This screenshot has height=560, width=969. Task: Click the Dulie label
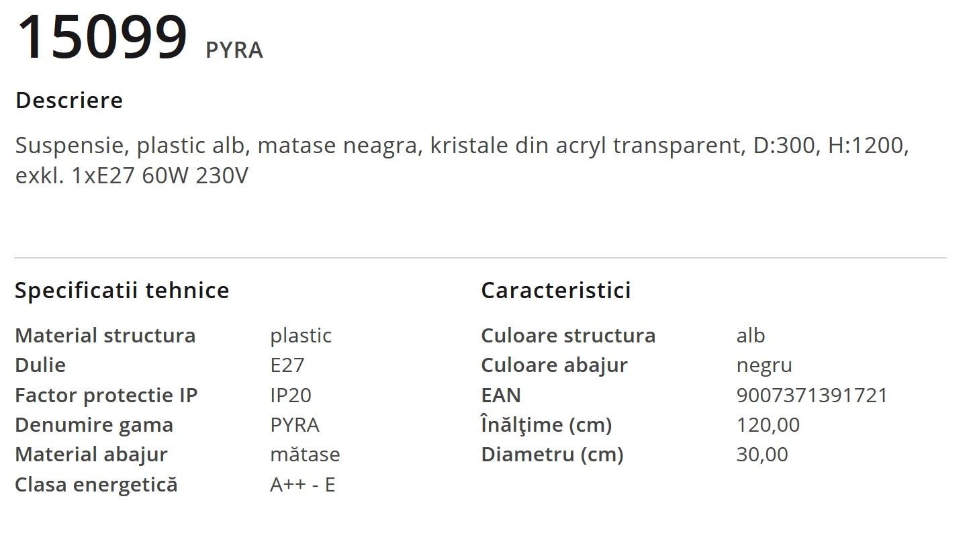40,365
